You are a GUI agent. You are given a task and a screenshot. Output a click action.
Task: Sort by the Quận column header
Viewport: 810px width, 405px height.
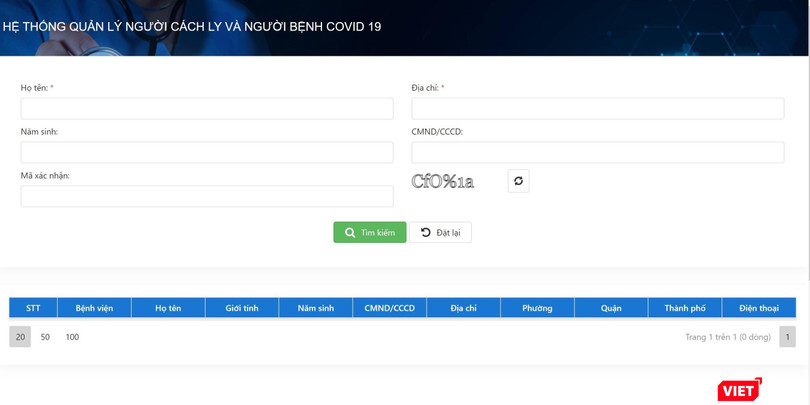pos(611,308)
